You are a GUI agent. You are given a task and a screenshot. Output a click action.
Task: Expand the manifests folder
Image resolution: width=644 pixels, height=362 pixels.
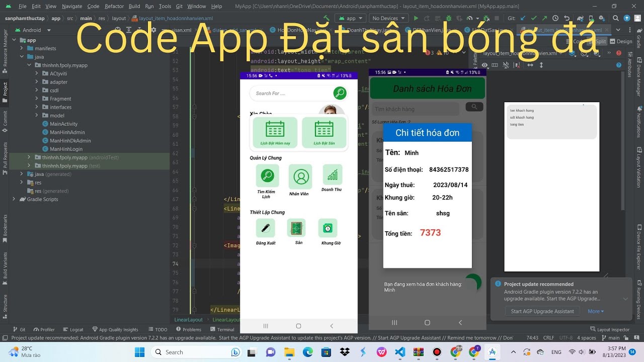[22, 48]
